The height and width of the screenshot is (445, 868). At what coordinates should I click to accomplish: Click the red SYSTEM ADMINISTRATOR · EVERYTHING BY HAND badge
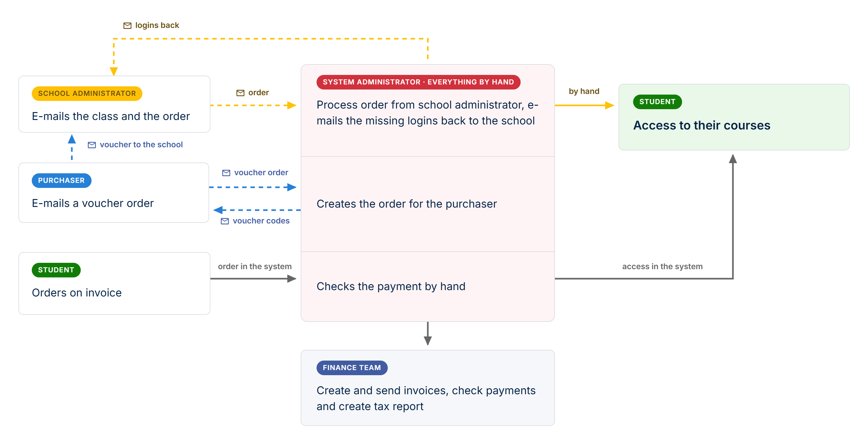(x=418, y=82)
